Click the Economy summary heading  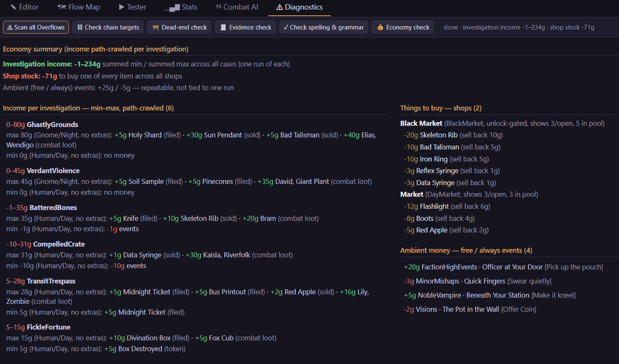coord(96,49)
